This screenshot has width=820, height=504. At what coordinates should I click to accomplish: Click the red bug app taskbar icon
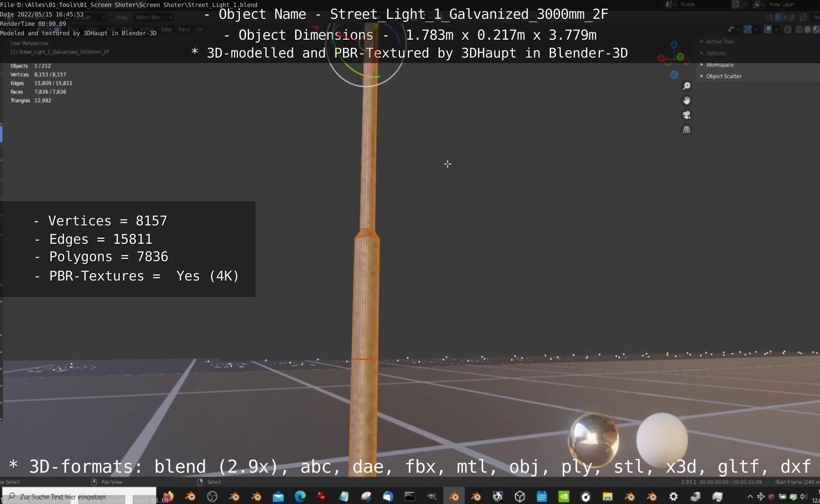pyautogui.click(x=322, y=496)
